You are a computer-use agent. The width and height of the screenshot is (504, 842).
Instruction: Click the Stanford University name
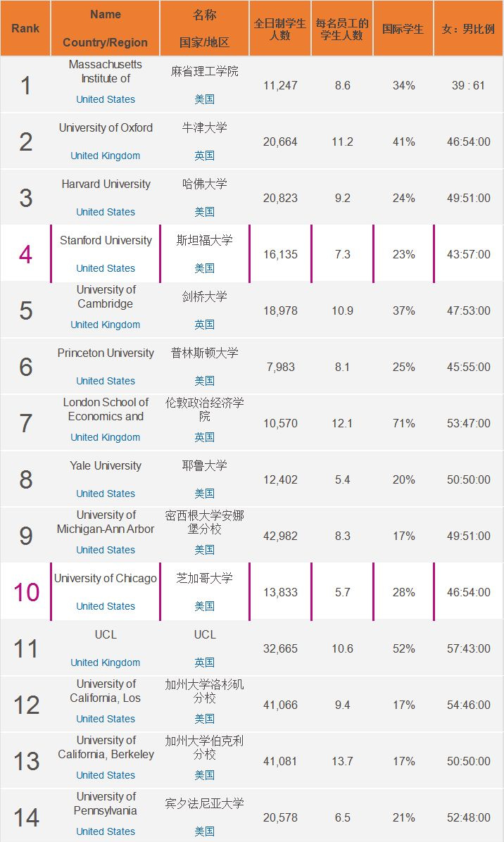coord(106,241)
